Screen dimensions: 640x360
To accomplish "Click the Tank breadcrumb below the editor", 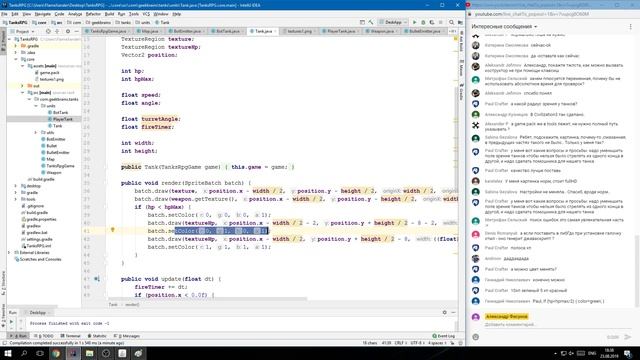I will [113, 305].
